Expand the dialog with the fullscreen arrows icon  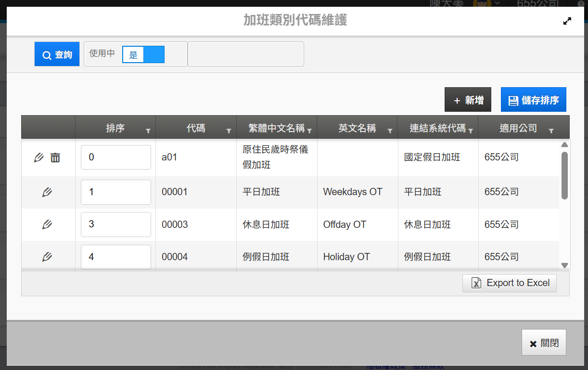tap(567, 21)
